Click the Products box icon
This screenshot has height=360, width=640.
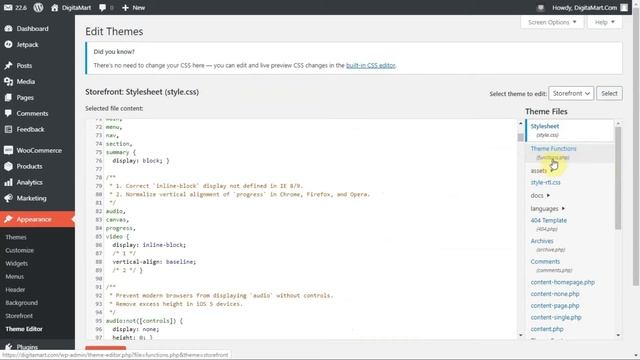click(x=9, y=166)
